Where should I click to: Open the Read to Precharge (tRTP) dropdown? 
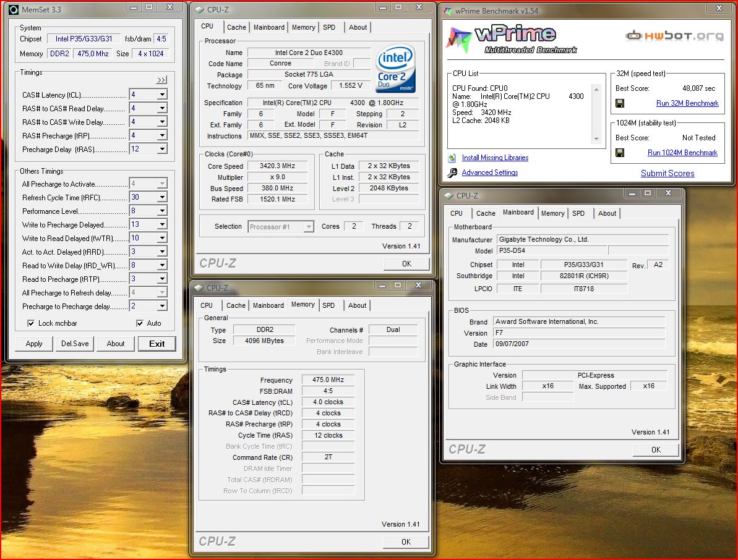click(x=162, y=279)
